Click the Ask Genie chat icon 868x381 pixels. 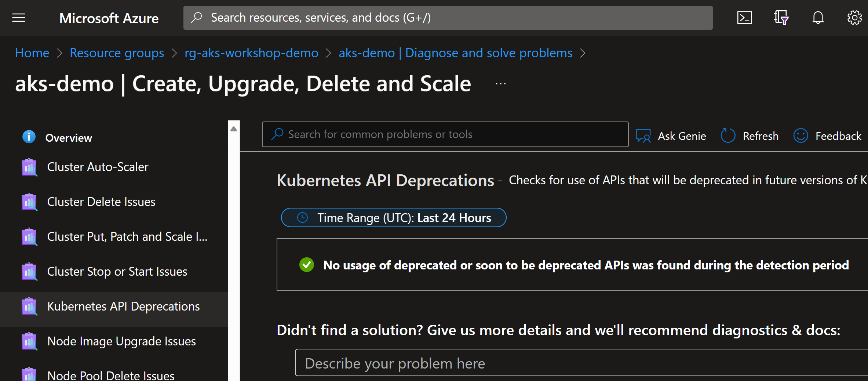pos(643,136)
